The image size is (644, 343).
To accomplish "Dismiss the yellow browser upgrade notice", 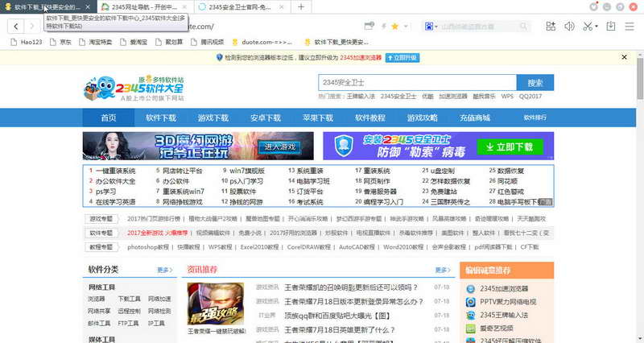I will pos(625,57).
